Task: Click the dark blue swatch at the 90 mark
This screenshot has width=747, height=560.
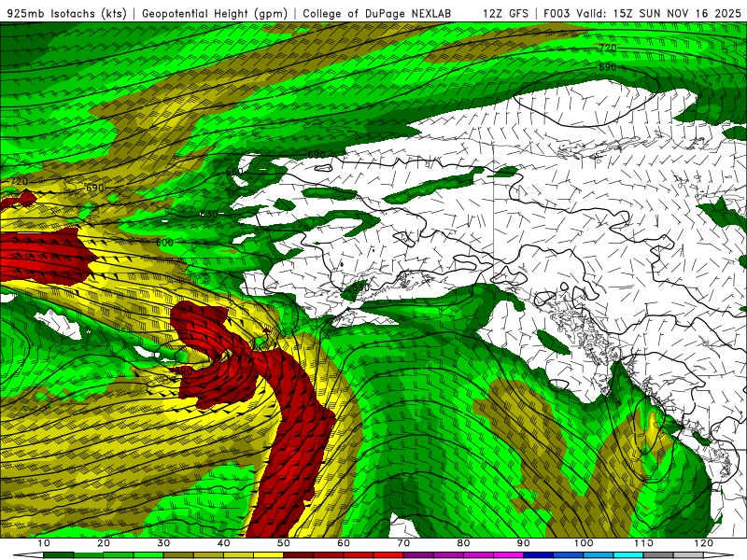Action: tap(539, 555)
